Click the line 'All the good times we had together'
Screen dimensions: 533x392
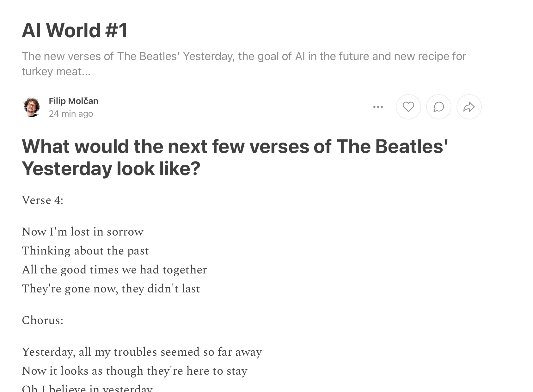[x=114, y=270]
